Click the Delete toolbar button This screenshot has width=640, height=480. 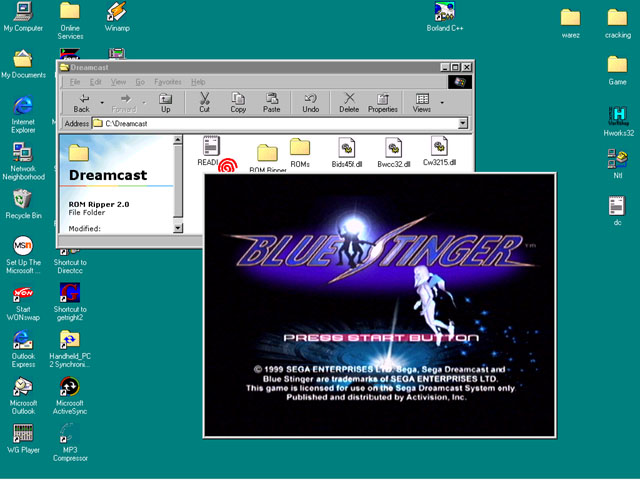[x=349, y=103]
